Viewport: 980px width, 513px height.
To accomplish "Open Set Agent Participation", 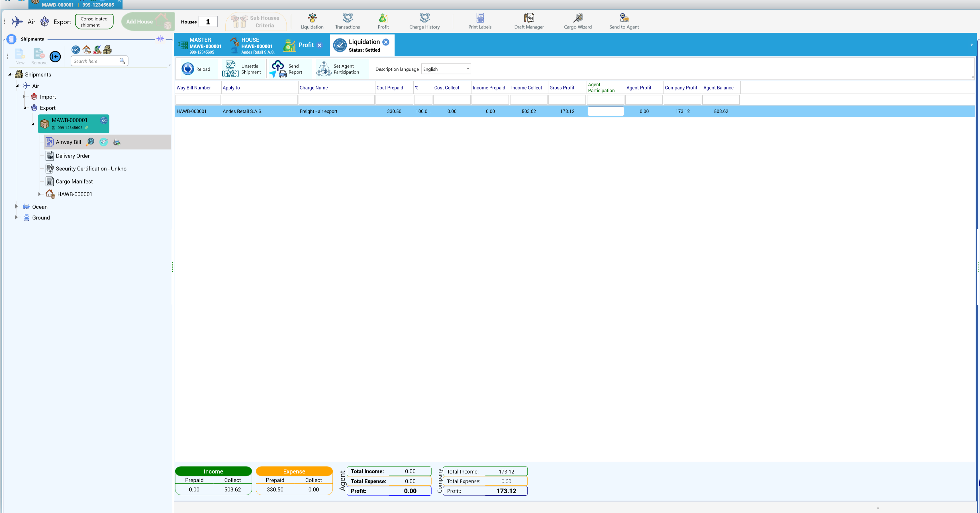I will point(338,69).
